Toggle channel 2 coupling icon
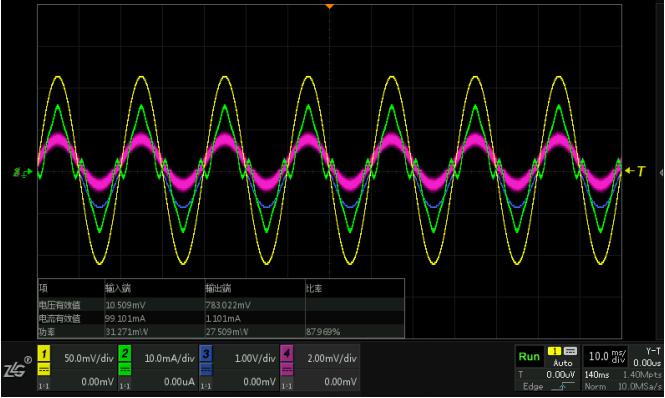Image resolution: width=665 pixels, height=398 pixels. [124, 370]
